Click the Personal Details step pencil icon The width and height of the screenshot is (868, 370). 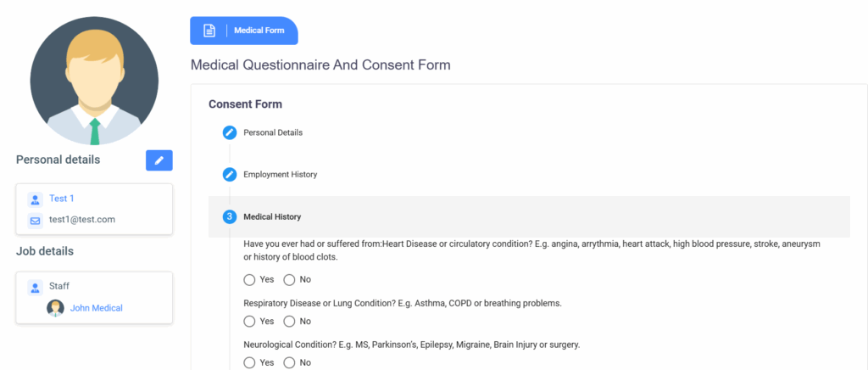point(229,132)
